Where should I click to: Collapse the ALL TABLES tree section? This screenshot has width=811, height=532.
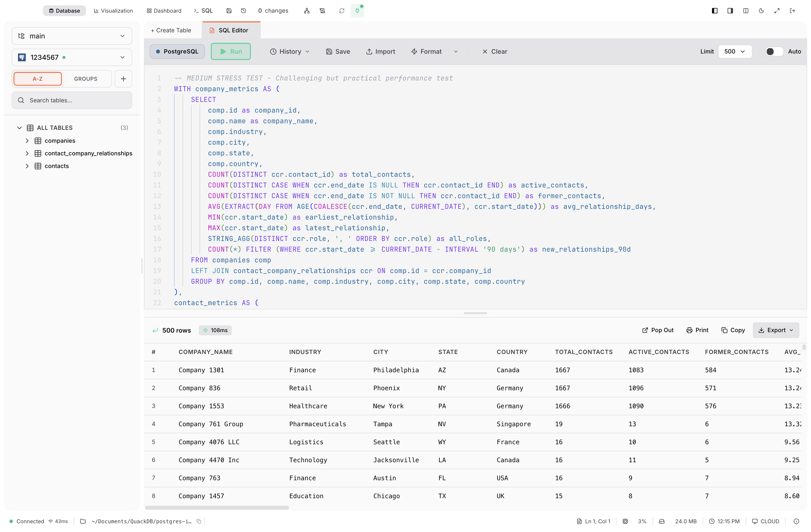(19, 128)
